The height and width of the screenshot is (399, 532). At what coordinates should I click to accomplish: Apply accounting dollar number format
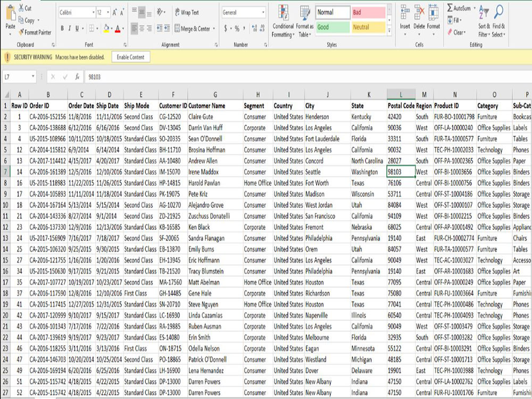(226, 29)
